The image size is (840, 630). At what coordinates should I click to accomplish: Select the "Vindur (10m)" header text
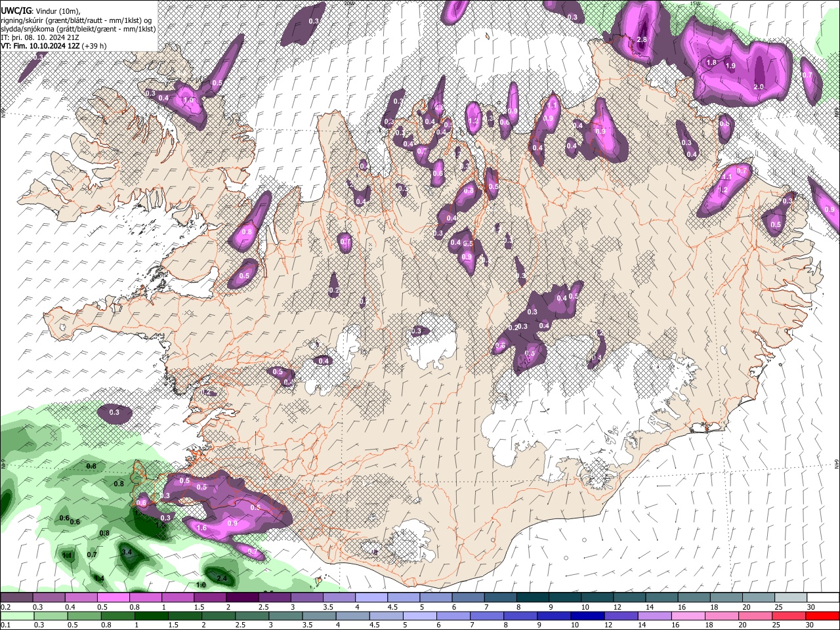pos(57,11)
